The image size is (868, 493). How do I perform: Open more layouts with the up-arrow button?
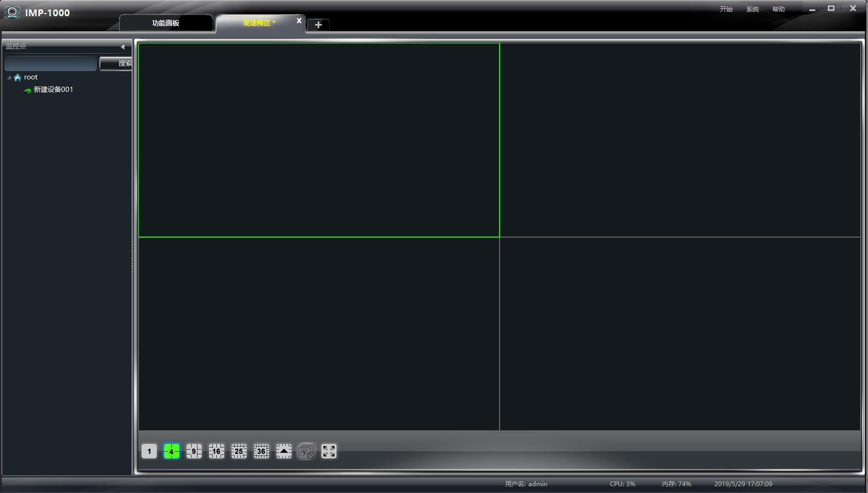(x=284, y=451)
